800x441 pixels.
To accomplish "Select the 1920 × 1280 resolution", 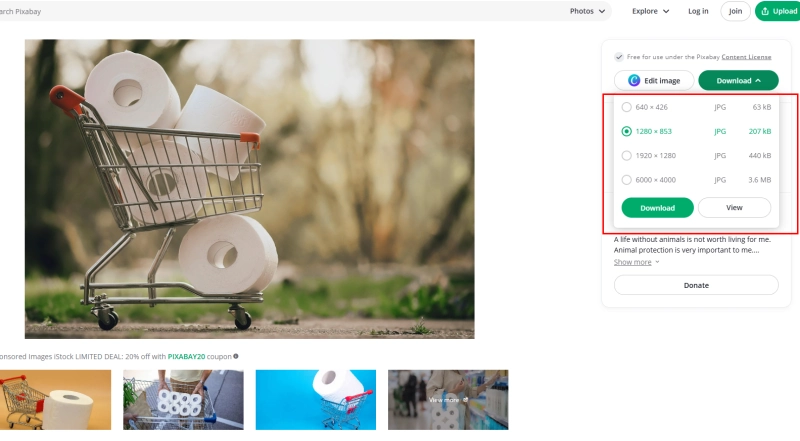I will (x=627, y=155).
